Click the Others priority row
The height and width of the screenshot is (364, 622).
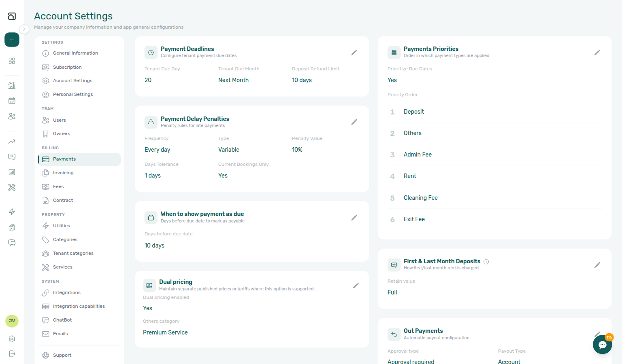pos(494,133)
